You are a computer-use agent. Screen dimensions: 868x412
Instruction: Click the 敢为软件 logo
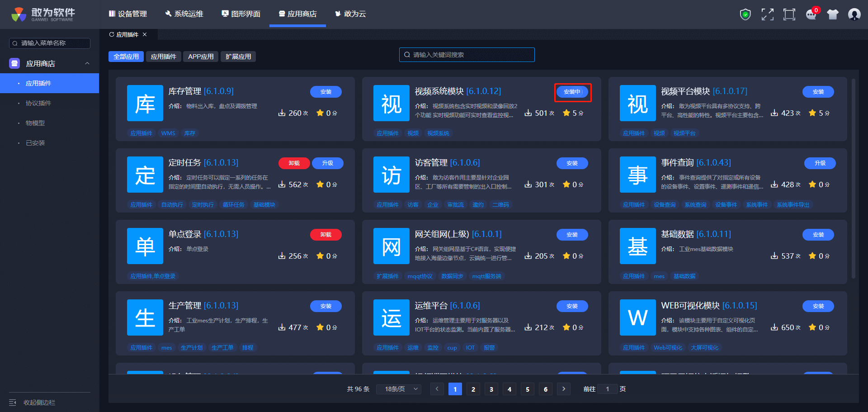(x=43, y=14)
